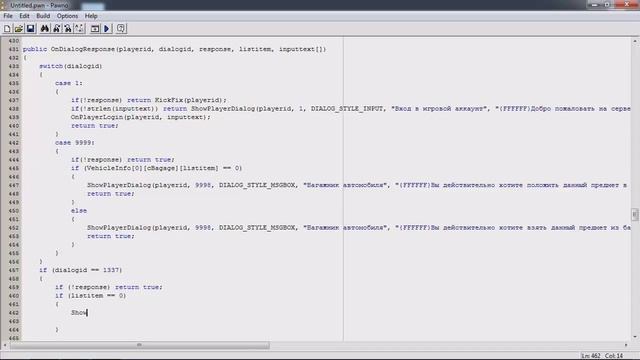This screenshot has width=640, height=360.
Task: Click the 'if(!strlen(inputtext))' line
Action: click(351, 109)
